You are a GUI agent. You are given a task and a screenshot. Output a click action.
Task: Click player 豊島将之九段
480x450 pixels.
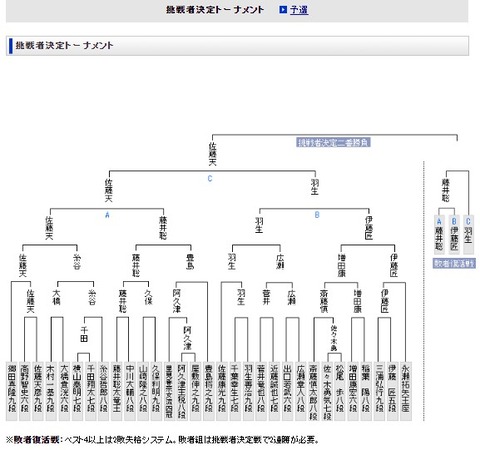pos(208,391)
